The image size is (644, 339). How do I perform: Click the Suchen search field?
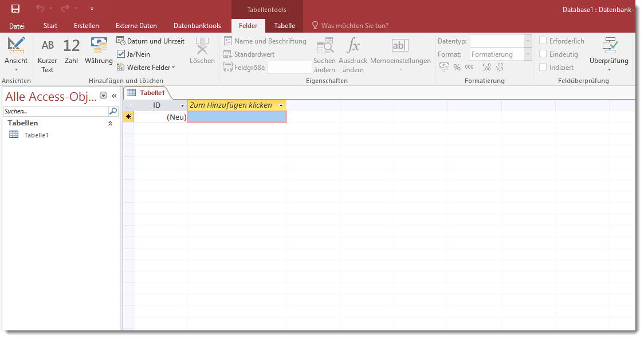(x=55, y=111)
